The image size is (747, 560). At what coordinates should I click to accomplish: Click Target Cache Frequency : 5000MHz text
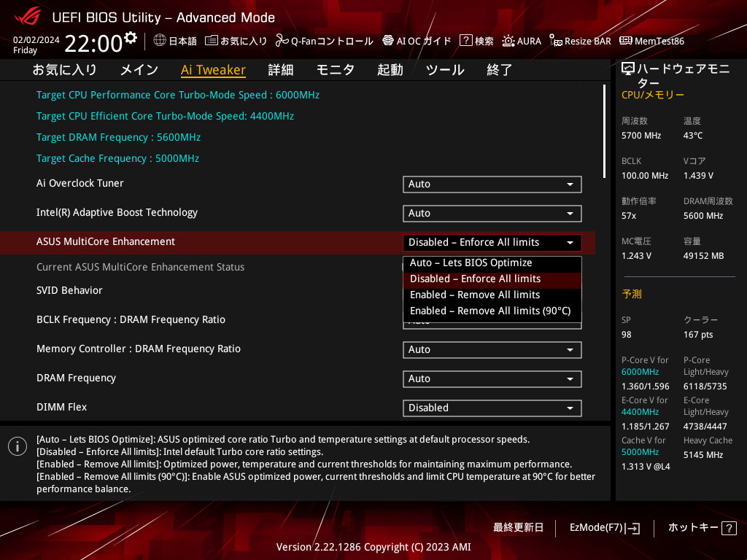tap(117, 158)
